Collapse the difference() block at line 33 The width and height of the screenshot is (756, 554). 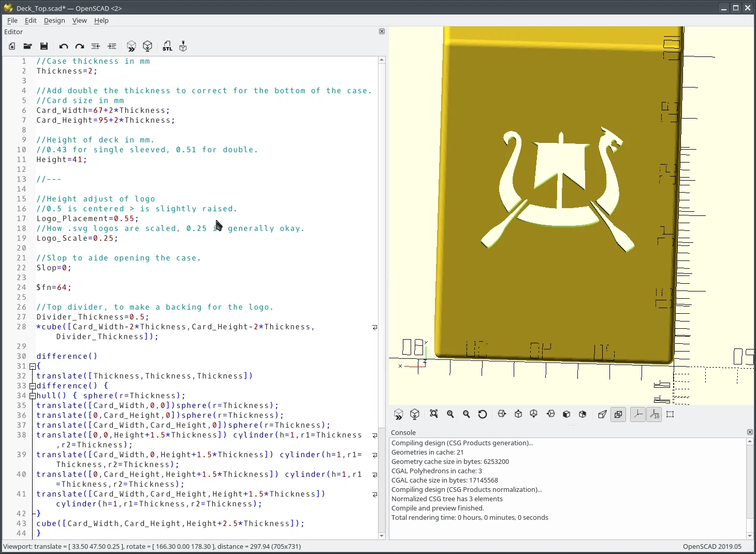32,386
